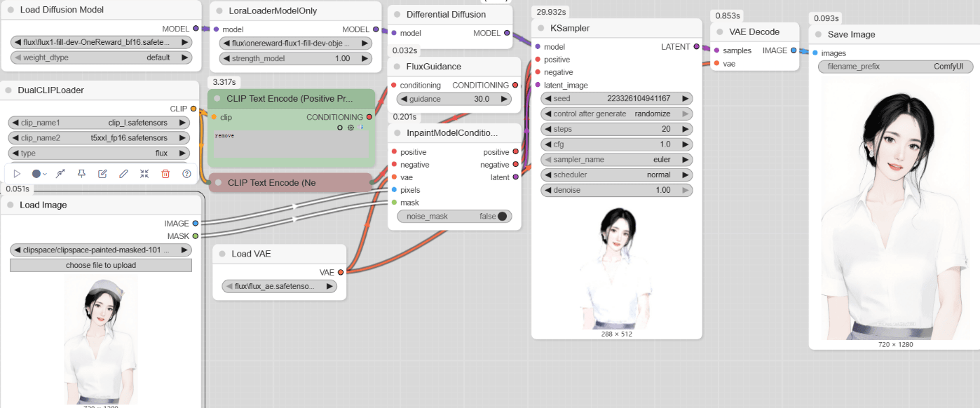Click the CLIP Text Encode negative node title
Image resolution: width=980 pixels, height=408 pixels.
[271, 183]
